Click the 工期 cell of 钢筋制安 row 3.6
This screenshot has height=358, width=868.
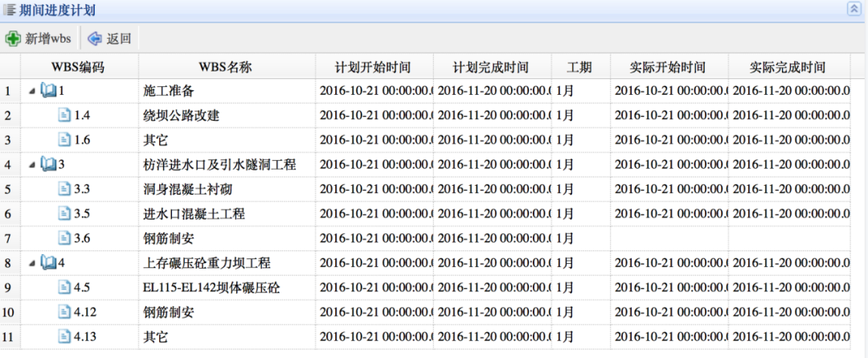point(581,238)
